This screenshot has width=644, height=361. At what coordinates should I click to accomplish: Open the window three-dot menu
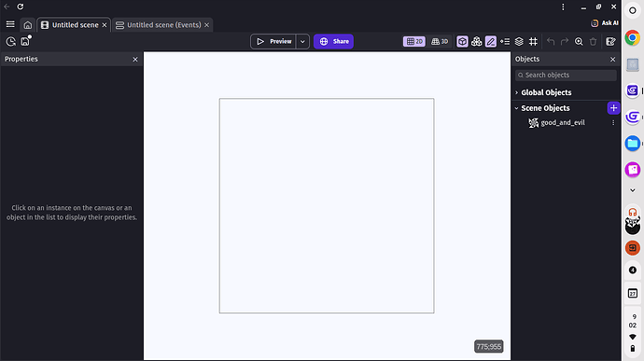563,7
